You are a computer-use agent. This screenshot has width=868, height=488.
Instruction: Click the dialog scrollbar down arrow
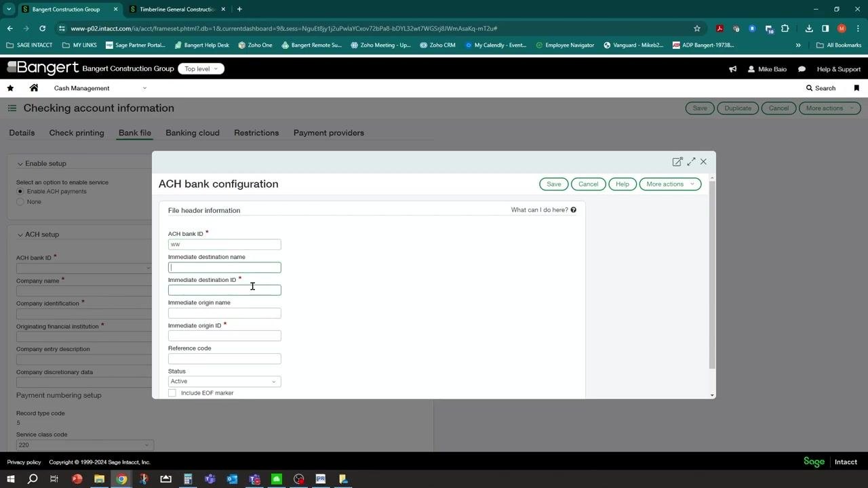coord(712,395)
